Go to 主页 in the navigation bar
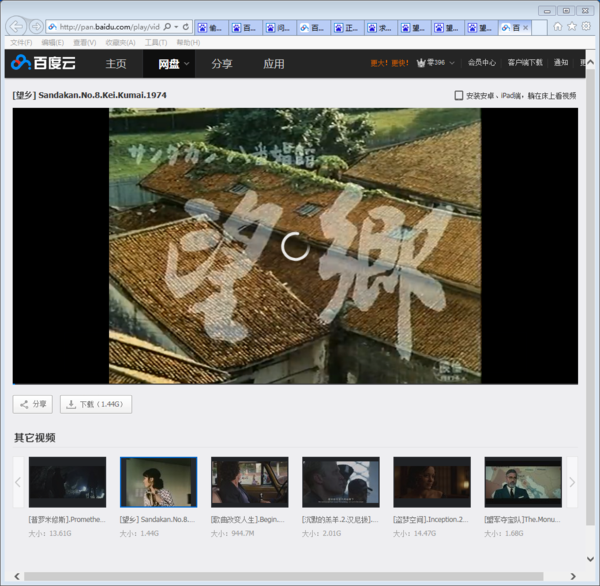The height and width of the screenshot is (586, 600). [116, 64]
